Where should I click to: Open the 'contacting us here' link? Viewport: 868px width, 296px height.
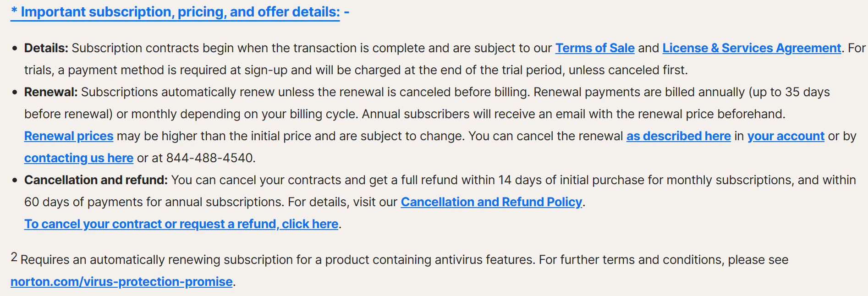(x=79, y=158)
